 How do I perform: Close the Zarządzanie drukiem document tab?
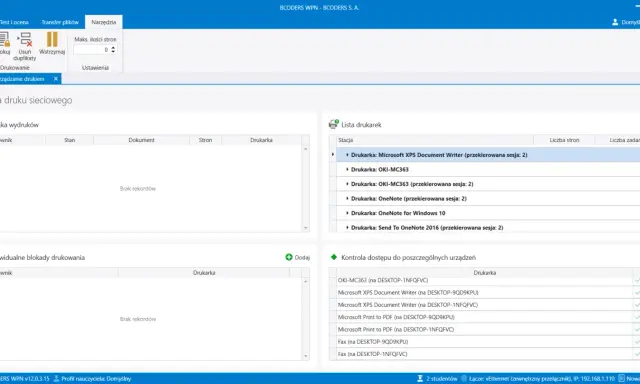56,79
